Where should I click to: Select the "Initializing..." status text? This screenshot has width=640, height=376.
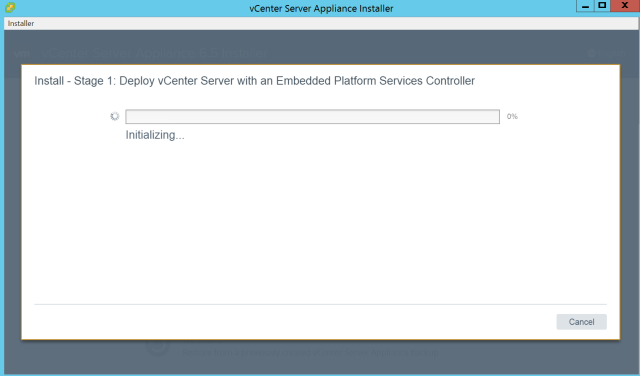(x=155, y=135)
